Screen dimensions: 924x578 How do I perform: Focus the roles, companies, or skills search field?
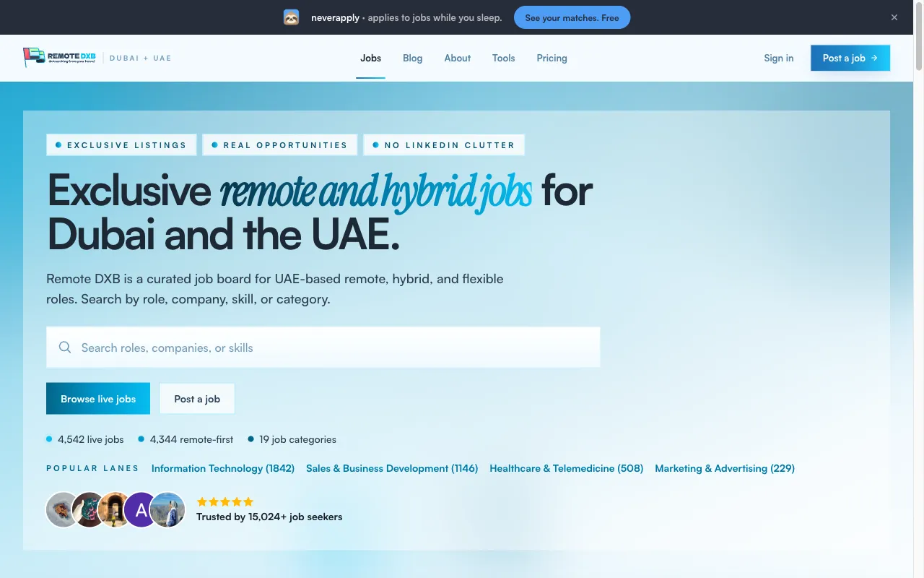323,348
